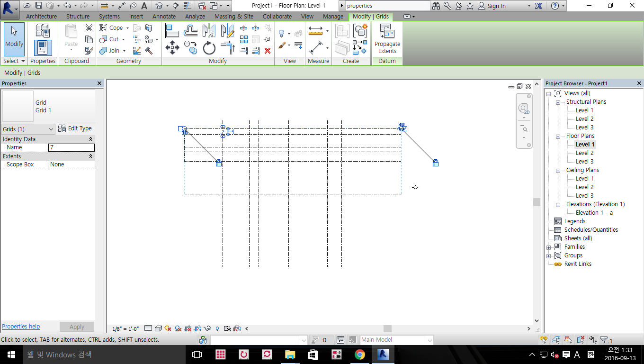Select the Align tool

pos(172,31)
